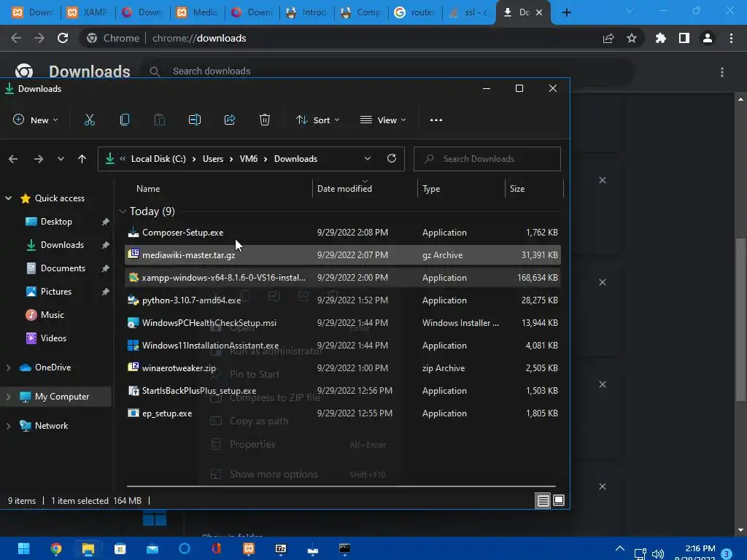This screenshot has width=747, height=560.
Task: Switch to the XAMPP browser tab
Action: 88,12
